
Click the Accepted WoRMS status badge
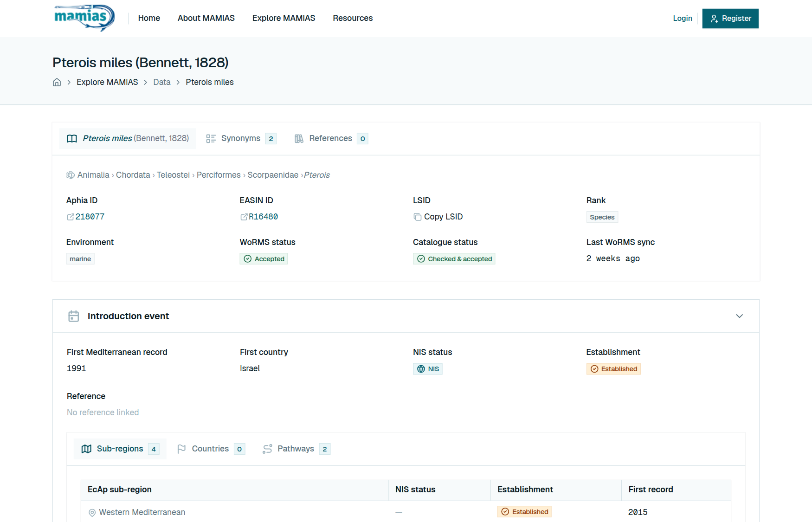[x=264, y=259]
